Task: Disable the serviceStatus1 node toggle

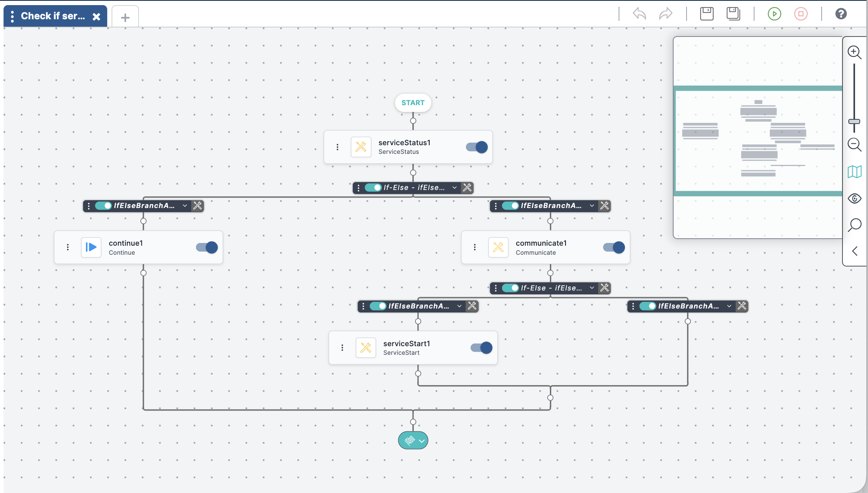Action: (476, 147)
